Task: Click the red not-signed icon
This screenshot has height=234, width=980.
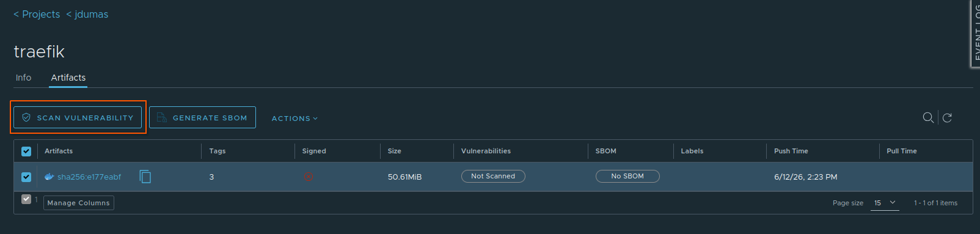Action: (x=309, y=177)
